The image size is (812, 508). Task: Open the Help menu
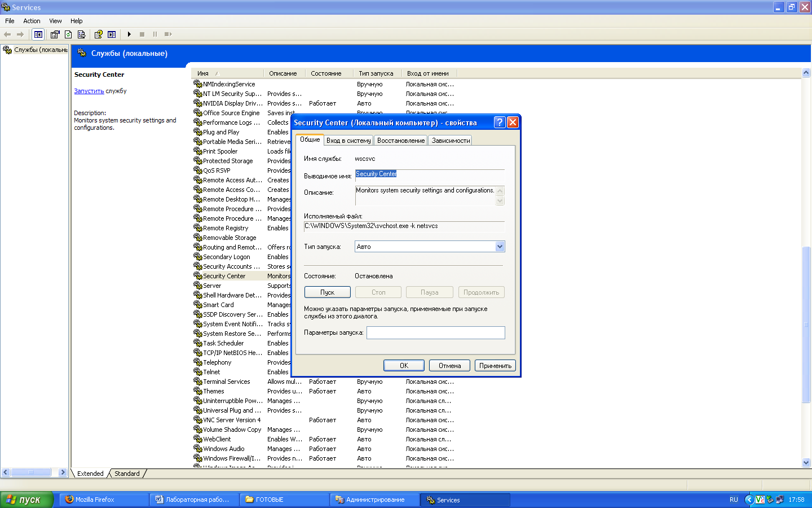77,21
